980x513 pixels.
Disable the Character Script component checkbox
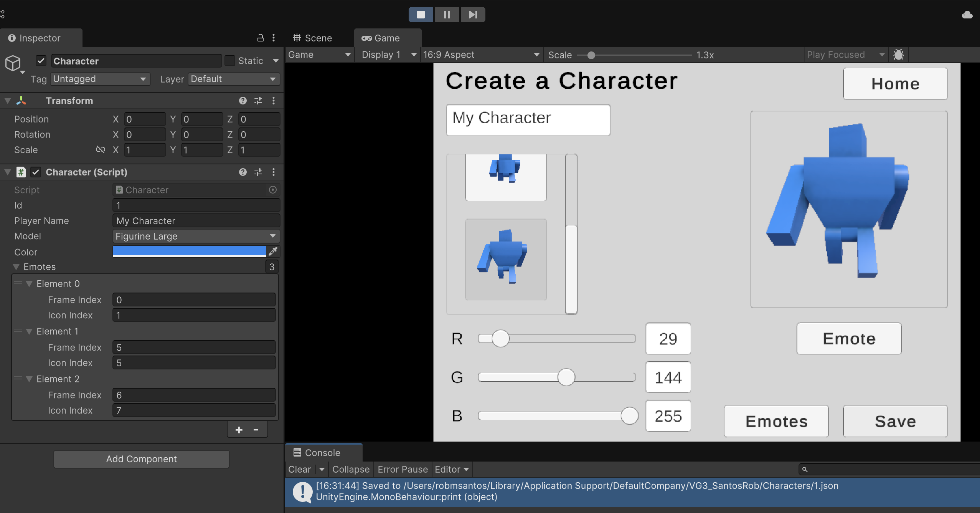(x=36, y=172)
